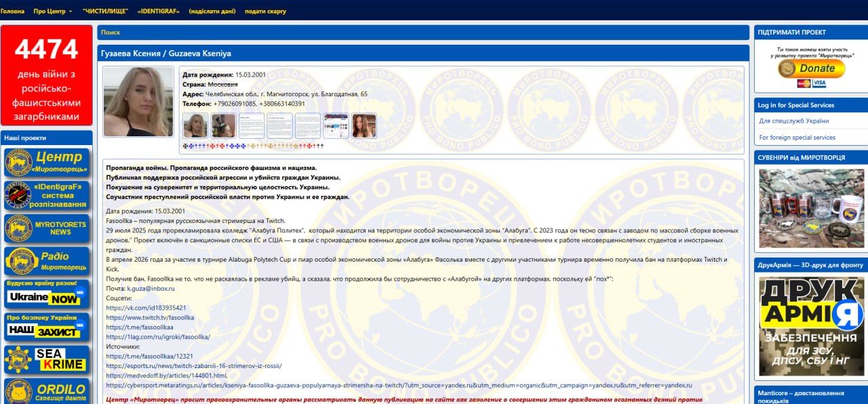868x404 pixels.
Task: Click the yellow Donate button
Action: 811,68
